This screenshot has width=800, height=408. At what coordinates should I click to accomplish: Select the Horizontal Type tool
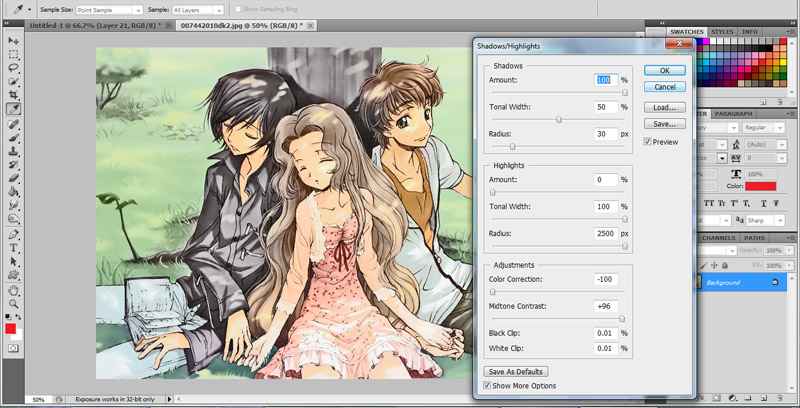pos(14,247)
